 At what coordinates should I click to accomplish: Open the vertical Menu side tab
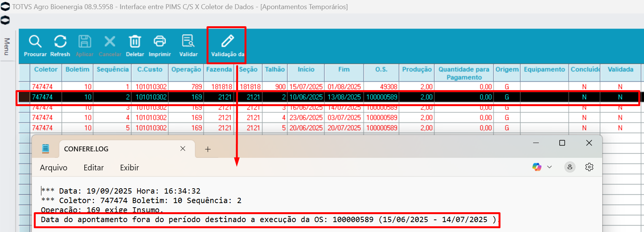[6, 46]
